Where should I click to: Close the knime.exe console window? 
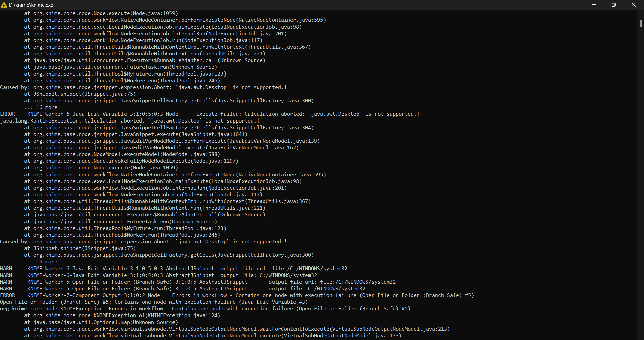[634, 5]
